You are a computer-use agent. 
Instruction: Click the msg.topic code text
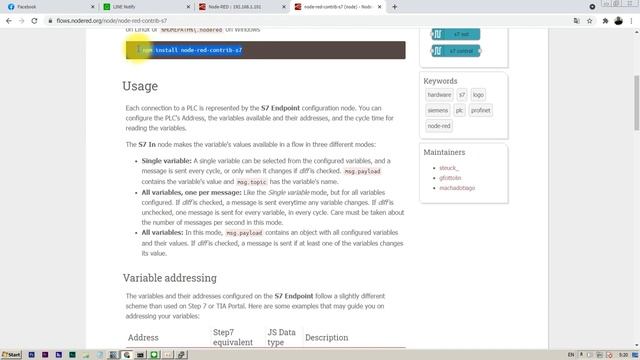[252, 182]
